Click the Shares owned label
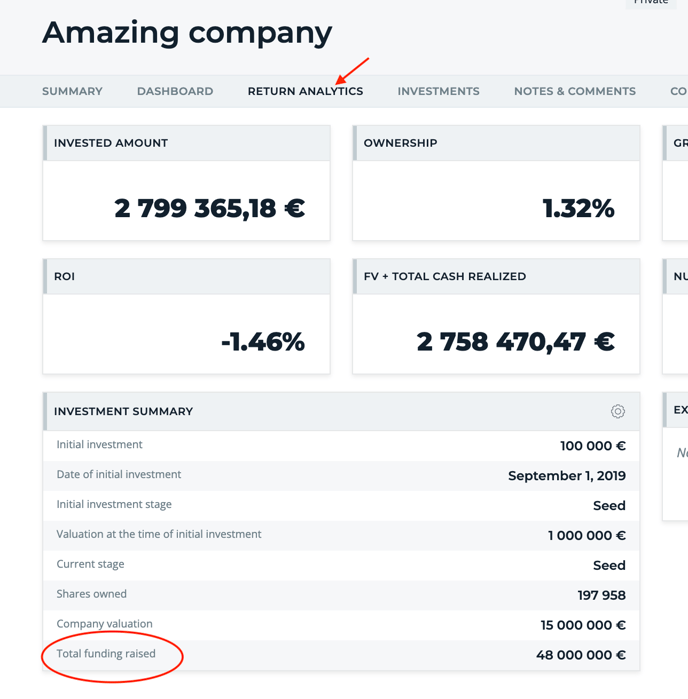688x699 pixels. point(91,594)
